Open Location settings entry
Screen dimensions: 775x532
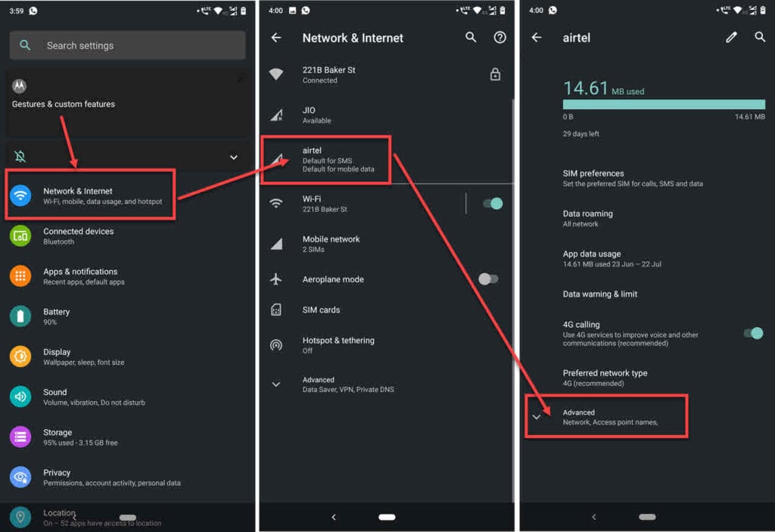pos(128,517)
